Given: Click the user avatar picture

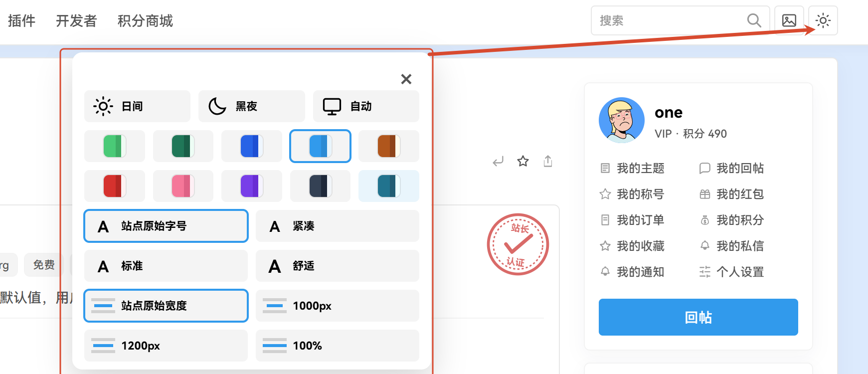Looking at the screenshot, I should click(622, 120).
